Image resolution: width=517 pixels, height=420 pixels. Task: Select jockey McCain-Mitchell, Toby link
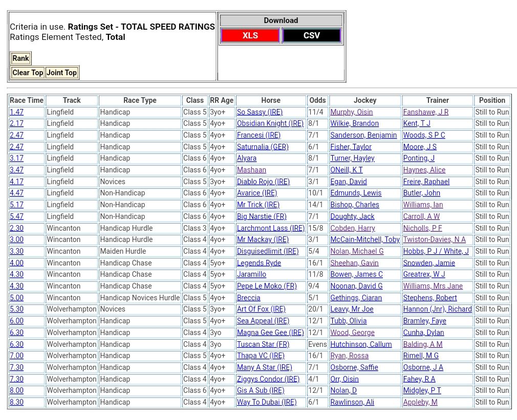pyautogui.click(x=364, y=239)
